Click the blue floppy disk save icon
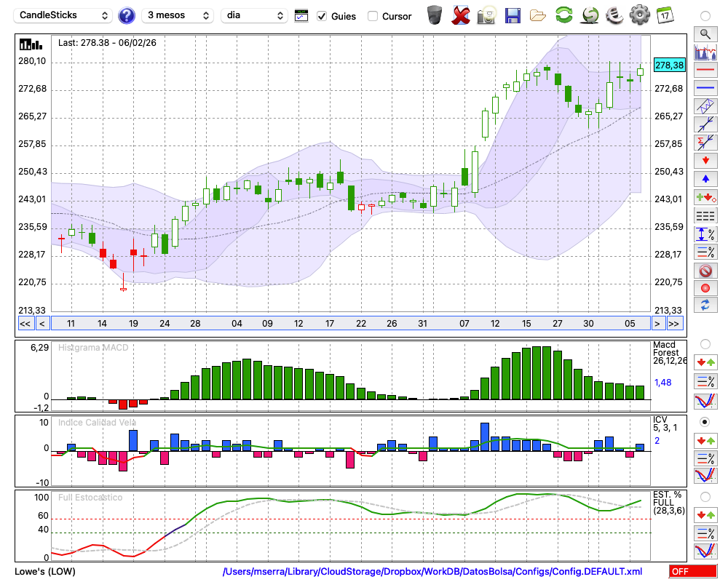This screenshot has height=582, width=728. pyautogui.click(x=513, y=15)
